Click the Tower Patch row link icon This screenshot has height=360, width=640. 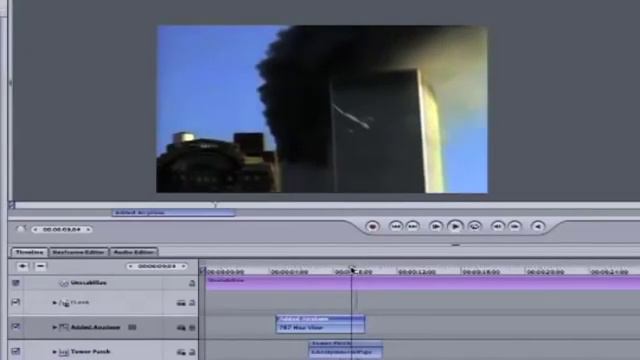click(x=181, y=352)
